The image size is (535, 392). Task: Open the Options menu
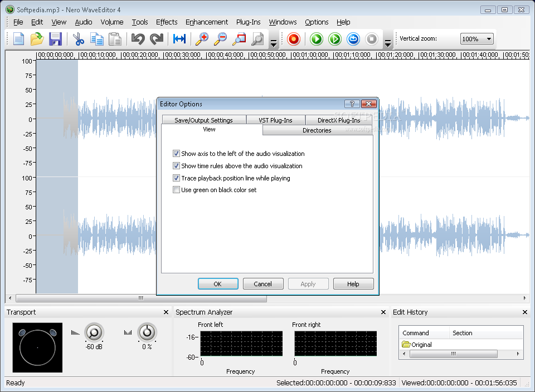[317, 22]
